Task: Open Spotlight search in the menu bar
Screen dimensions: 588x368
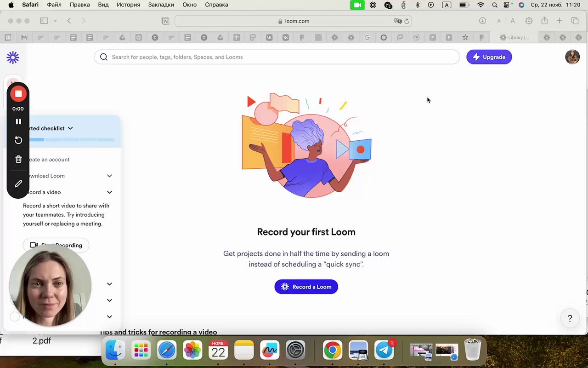Action: [x=495, y=5]
